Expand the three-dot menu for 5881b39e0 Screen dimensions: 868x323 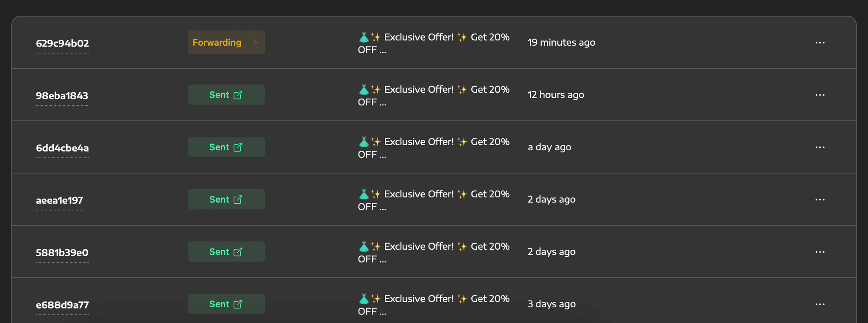click(x=820, y=252)
